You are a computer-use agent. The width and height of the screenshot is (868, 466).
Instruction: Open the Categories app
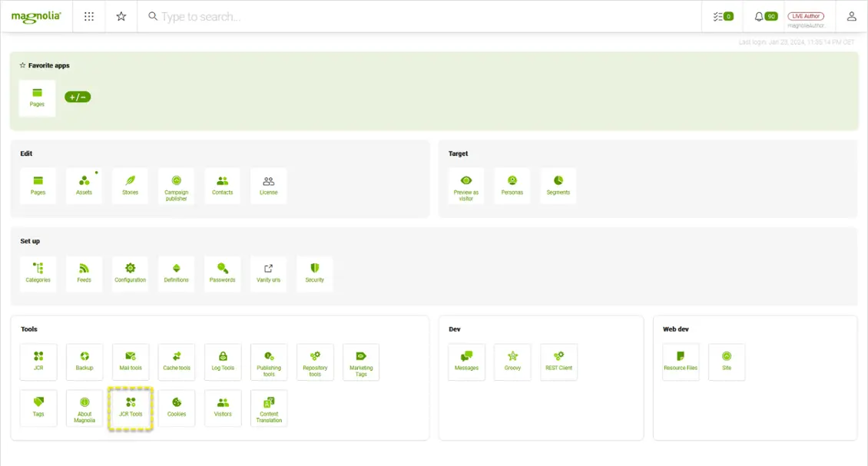38,273
